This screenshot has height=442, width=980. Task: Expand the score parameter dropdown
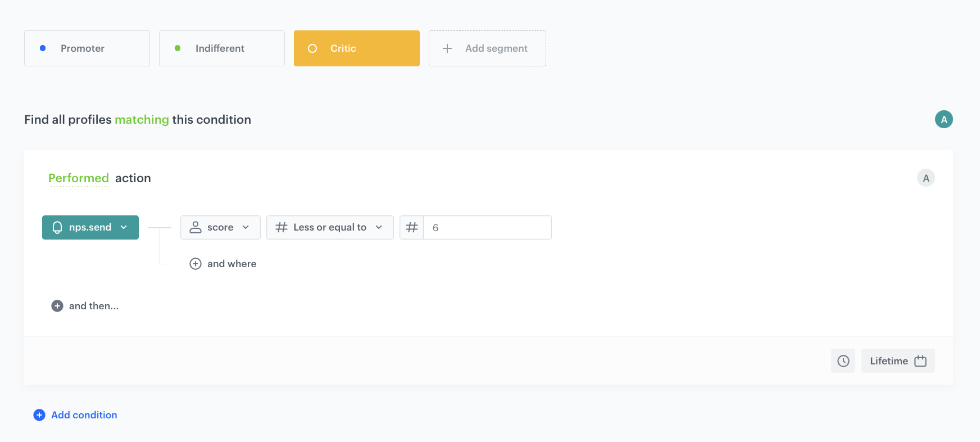220,228
